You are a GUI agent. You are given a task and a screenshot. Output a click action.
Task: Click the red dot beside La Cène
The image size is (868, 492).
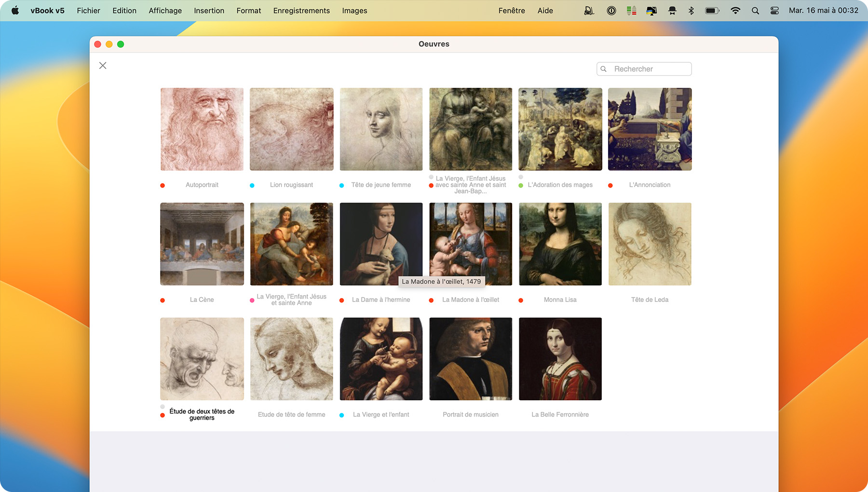[163, 300]
